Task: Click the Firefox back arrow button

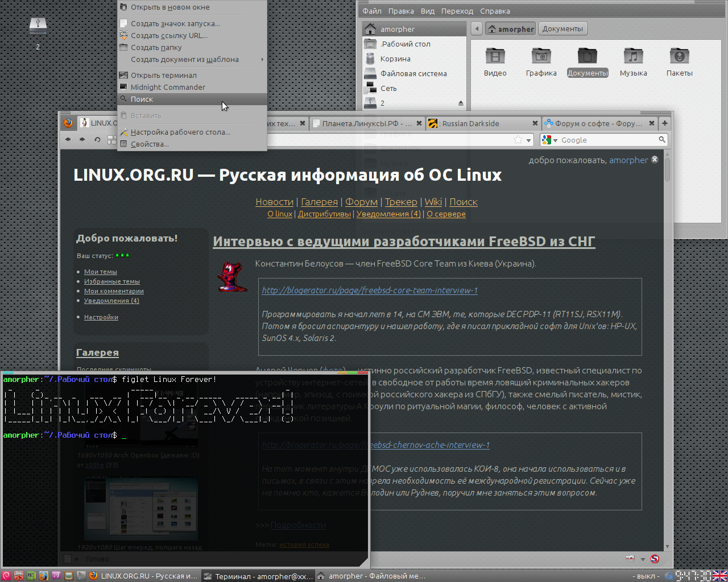Action: pos(68,139)
